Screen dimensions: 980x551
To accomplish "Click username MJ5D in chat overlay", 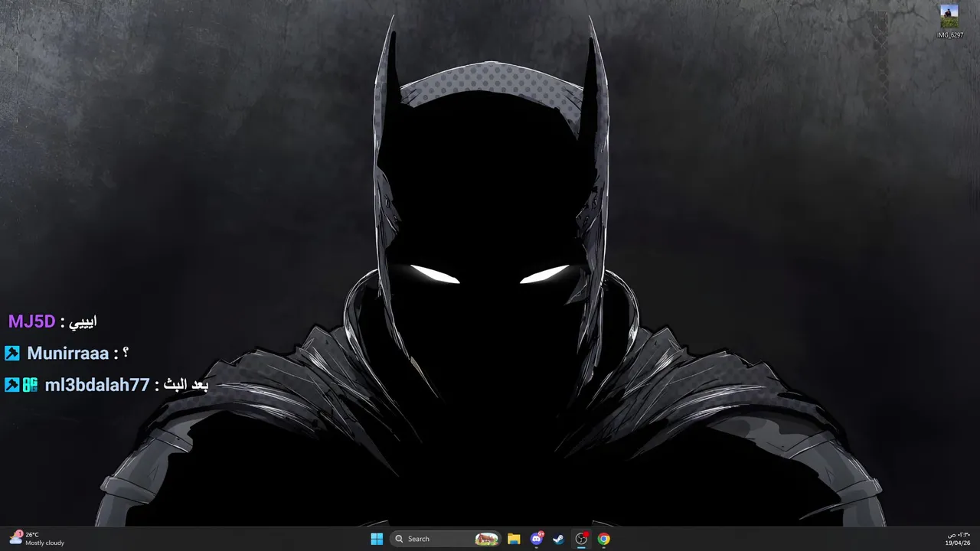I will (x=31, y=321).
